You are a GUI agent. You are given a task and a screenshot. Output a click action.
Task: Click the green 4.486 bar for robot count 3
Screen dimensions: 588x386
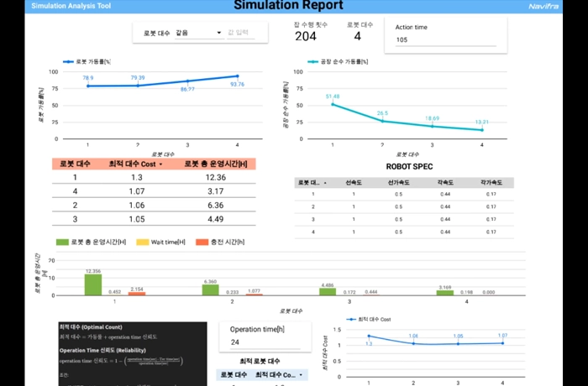[x=328, y=291]
